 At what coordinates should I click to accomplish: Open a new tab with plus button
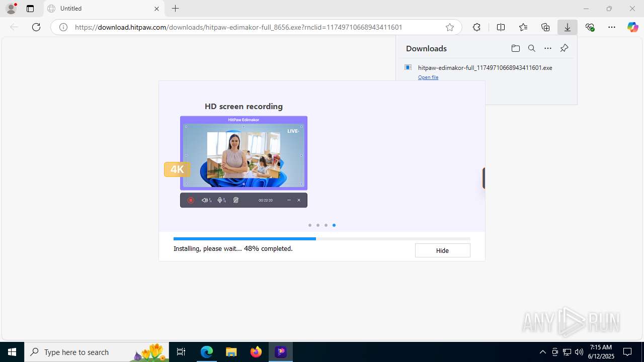point(175,9)
